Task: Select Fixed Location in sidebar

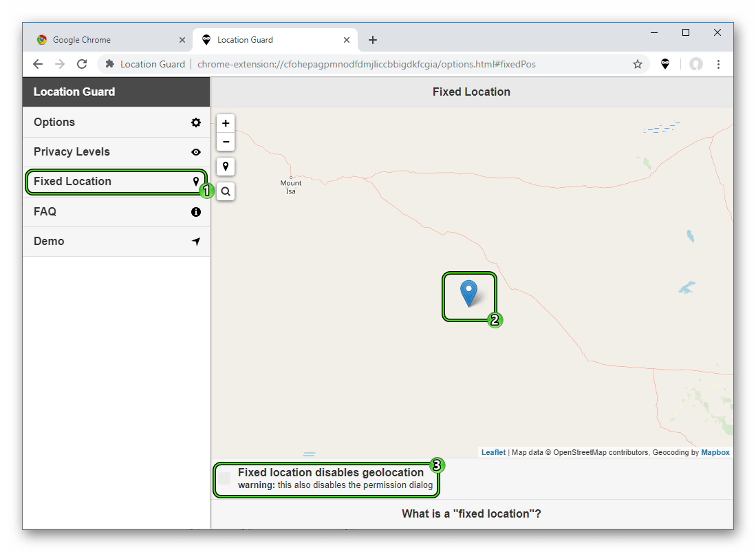Action: coord(116,182)
